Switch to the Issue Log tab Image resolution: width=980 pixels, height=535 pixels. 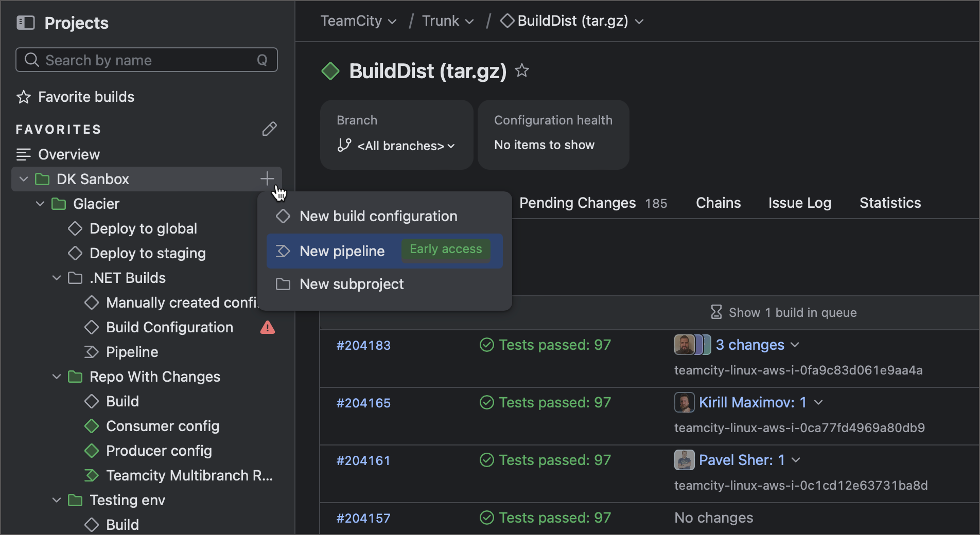pos(800,203)
